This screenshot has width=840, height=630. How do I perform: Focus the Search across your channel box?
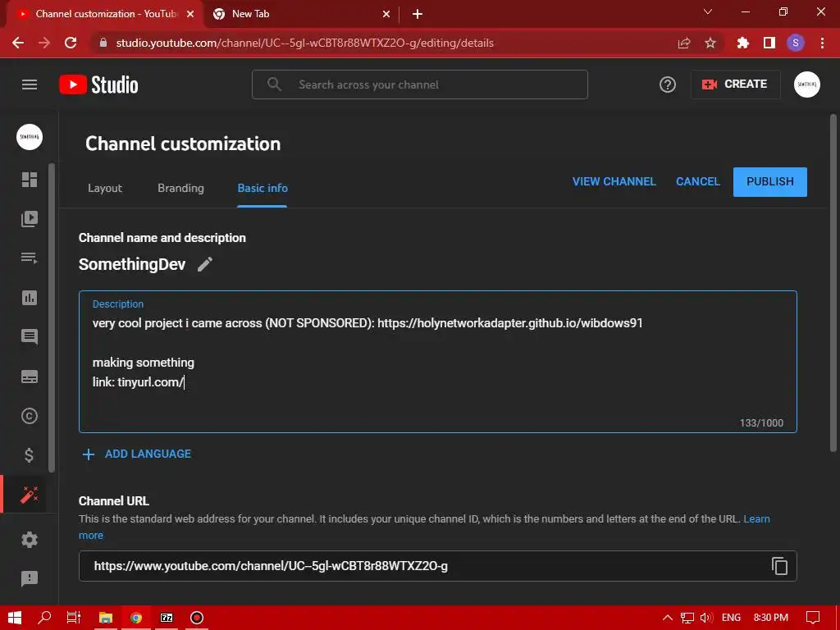tap(419, 84)
